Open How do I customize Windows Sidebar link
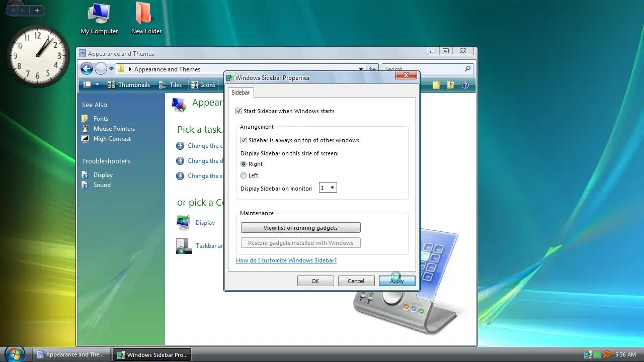 [x=286, y=260]
